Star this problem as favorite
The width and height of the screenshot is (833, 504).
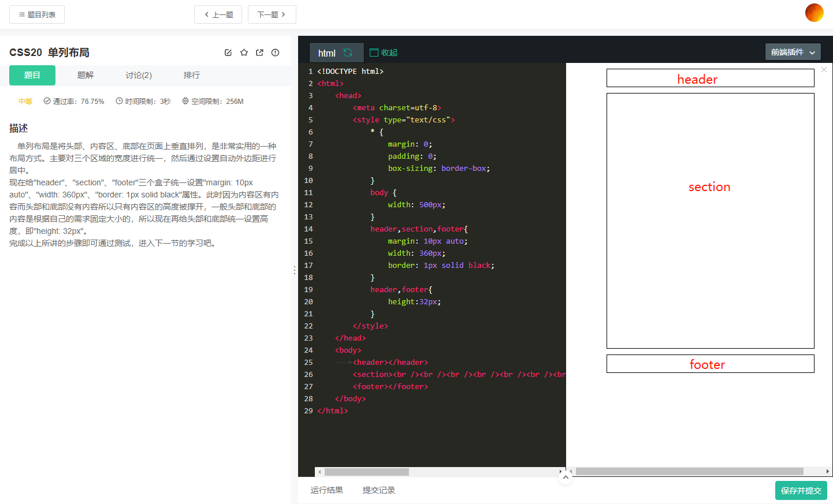[x=244, y=53]
